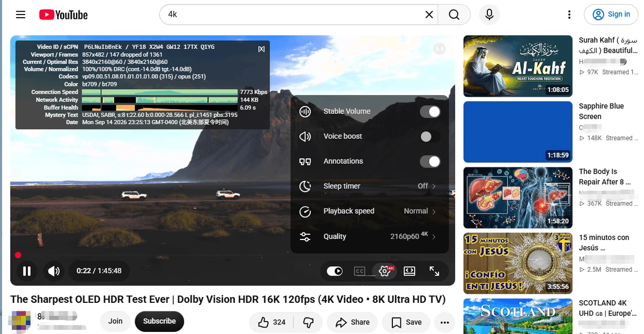This screenshot has height=334, width=644.
Task: Turn off Stable Volume switch
Action: tap(430, 112)
